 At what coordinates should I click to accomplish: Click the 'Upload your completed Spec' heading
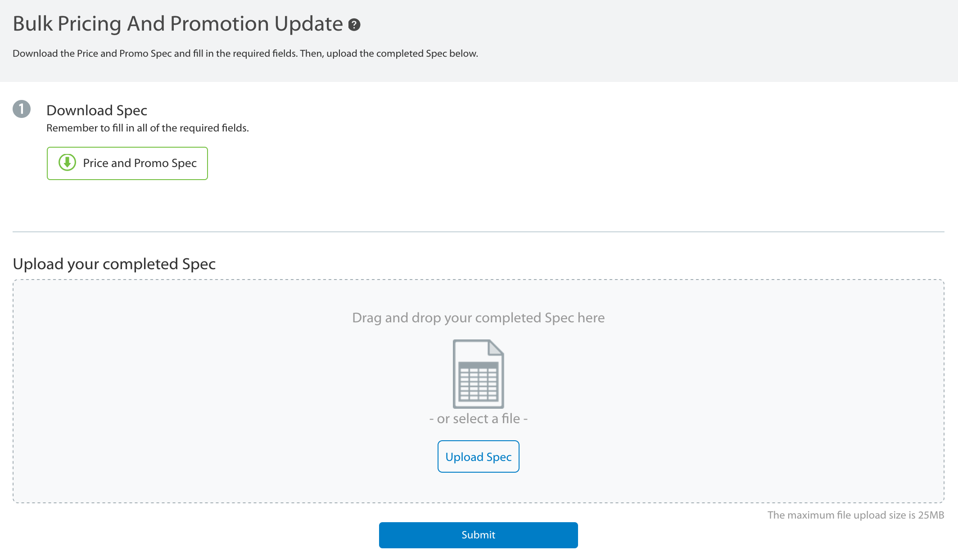(x=114, y=264)
